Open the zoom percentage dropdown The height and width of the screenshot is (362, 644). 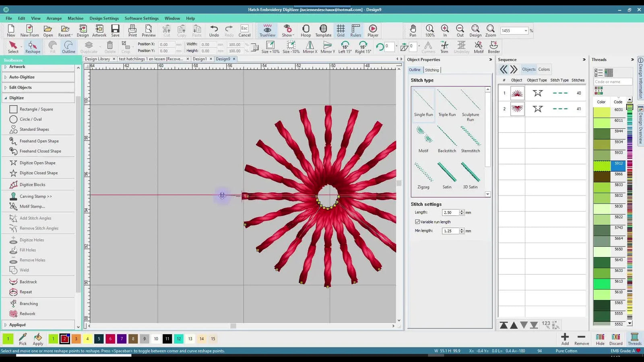coord(526,31)
